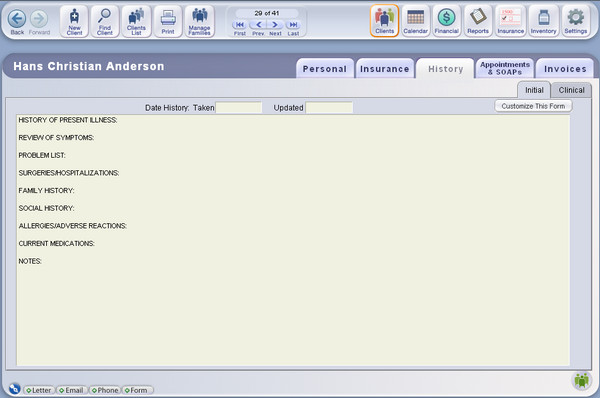The width and height of the screenshot is (600, 398).
Task: Switch to the Insurance client tab
Action: point(385,69)
